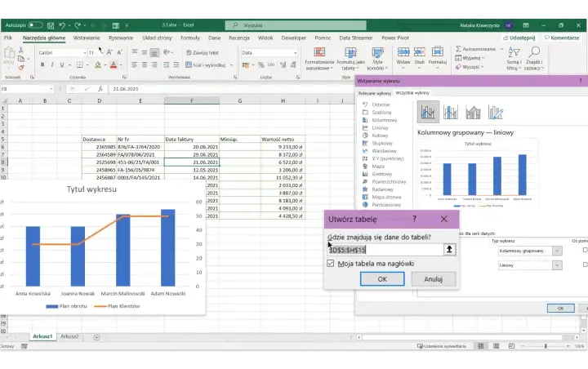Click the Wyszukaj search box

point(296,25)
